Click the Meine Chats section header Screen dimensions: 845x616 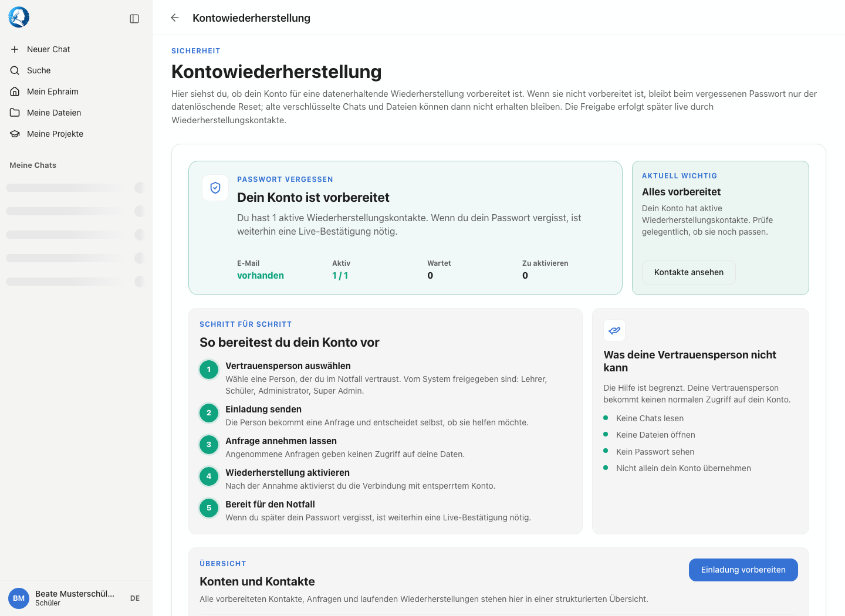33,165
